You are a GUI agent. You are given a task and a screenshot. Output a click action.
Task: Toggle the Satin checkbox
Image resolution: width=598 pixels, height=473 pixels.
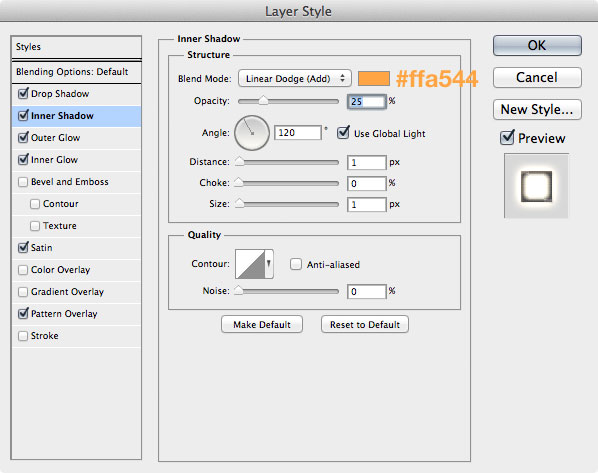(x=23, y=248)
